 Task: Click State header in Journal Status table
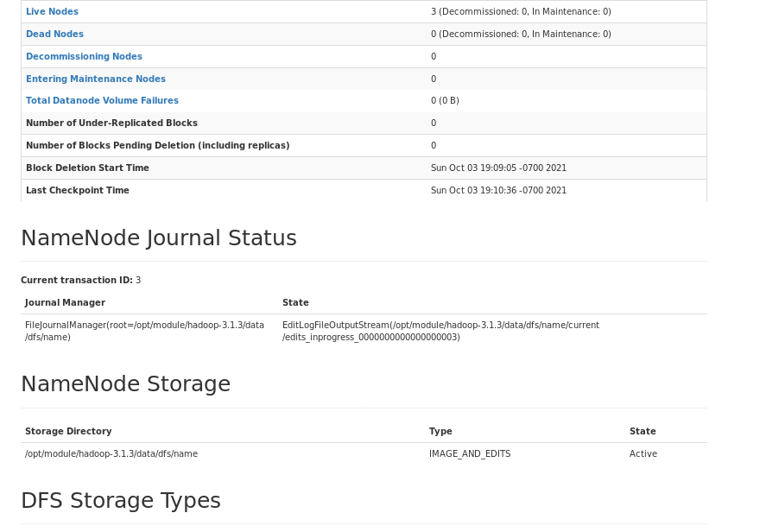[x=295, y=302]
